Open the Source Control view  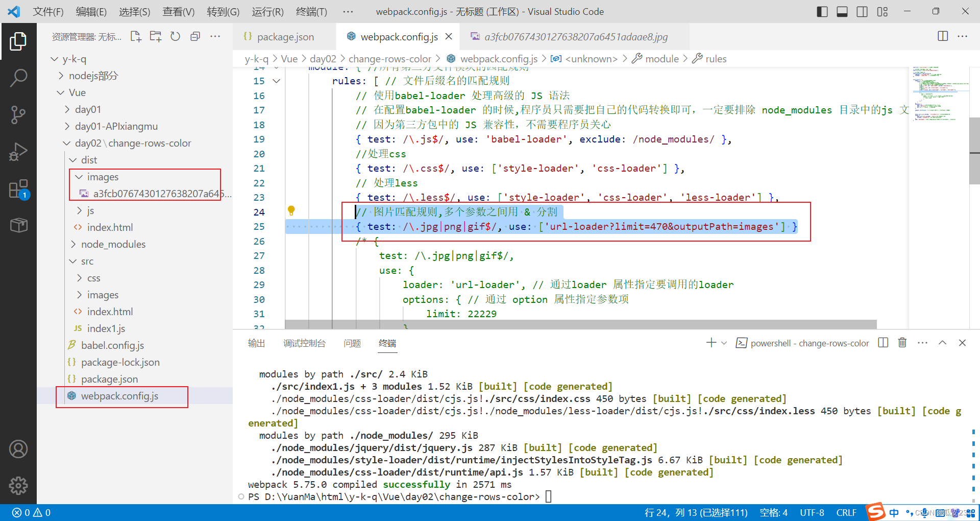click(x=18, y=114)
